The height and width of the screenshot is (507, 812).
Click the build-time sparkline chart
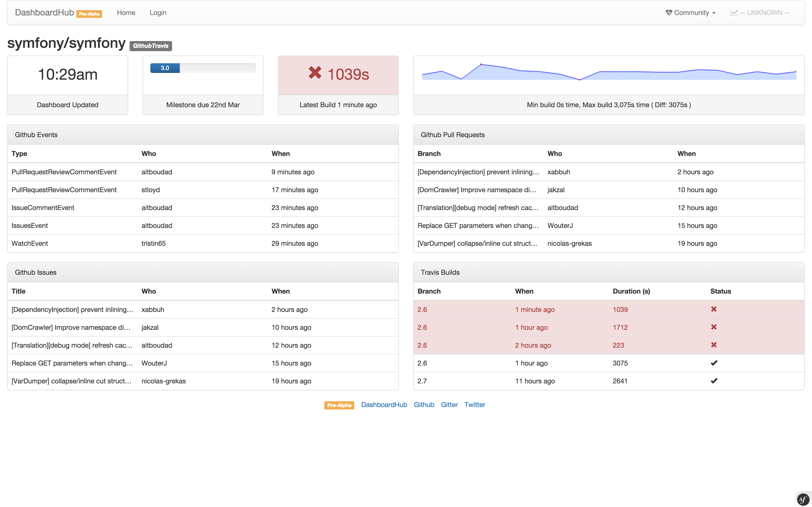(609, 74)
